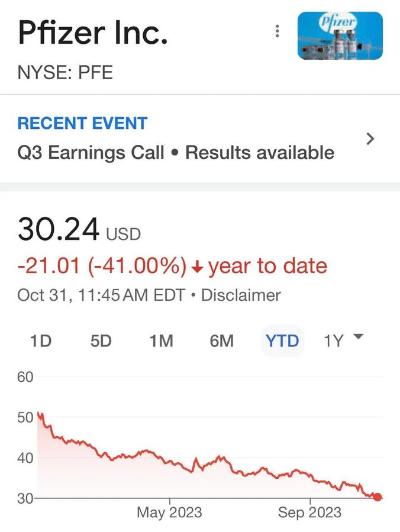Click the May 2023 axis marker

169,512
